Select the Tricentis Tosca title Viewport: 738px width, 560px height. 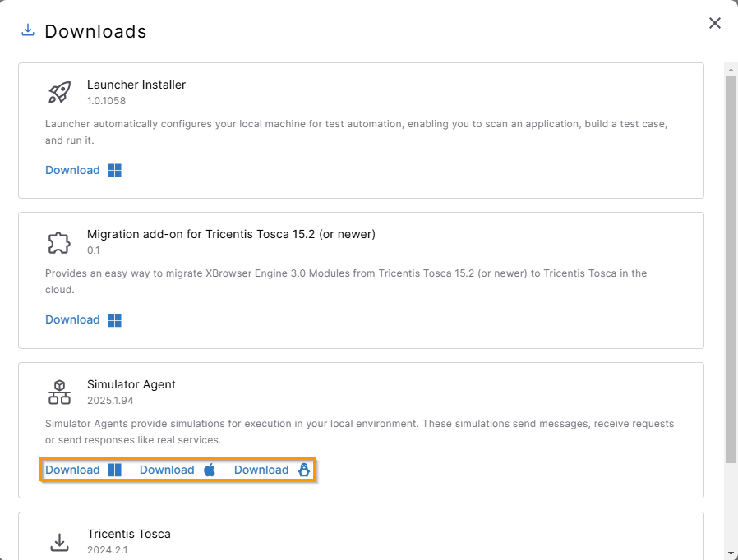(x=129, y=534)
